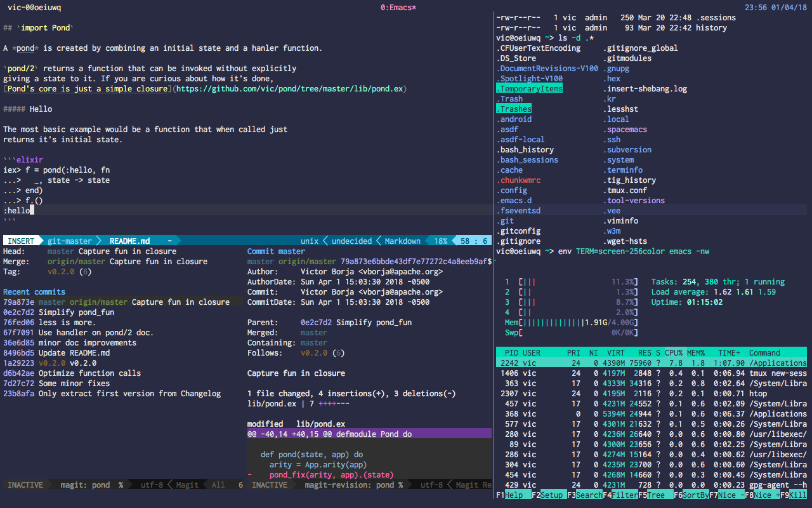812x508 pixels.
Task: Click the 18% buffer position indicator
Action: coord(440,241)
